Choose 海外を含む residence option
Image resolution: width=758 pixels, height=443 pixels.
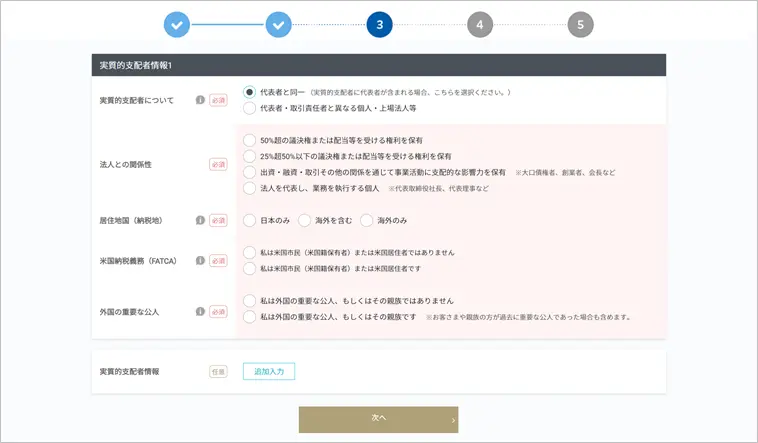tap(305, 220)
